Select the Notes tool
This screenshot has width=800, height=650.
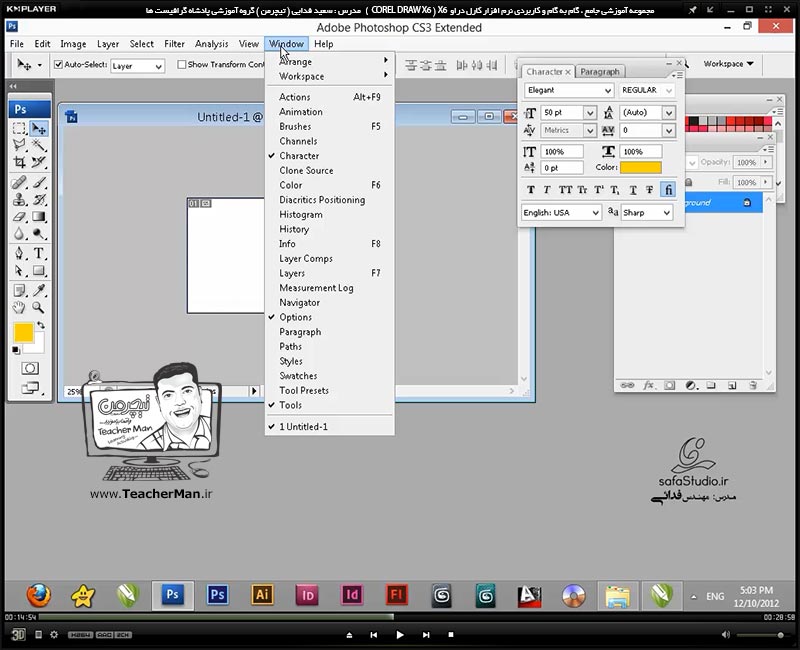(x=19, y=291)
